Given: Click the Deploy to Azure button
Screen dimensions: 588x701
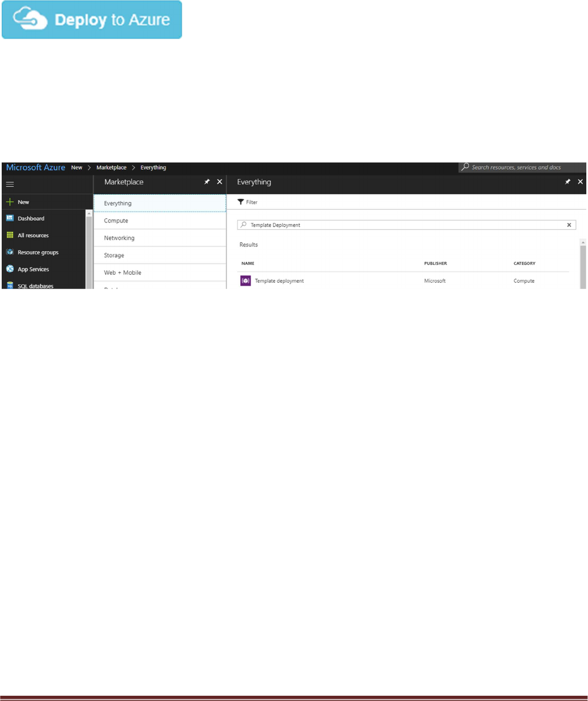Looking at the screenshot, I should point(92,20).
